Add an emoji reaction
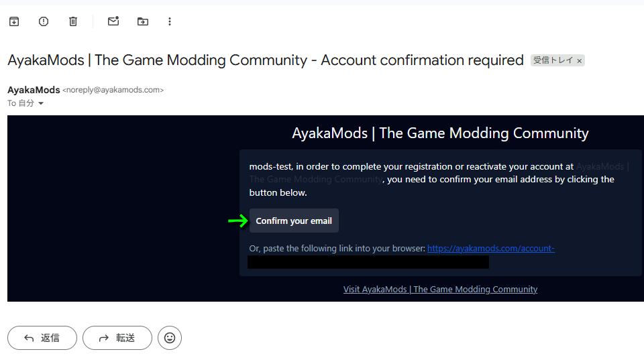 click(170, 338)
